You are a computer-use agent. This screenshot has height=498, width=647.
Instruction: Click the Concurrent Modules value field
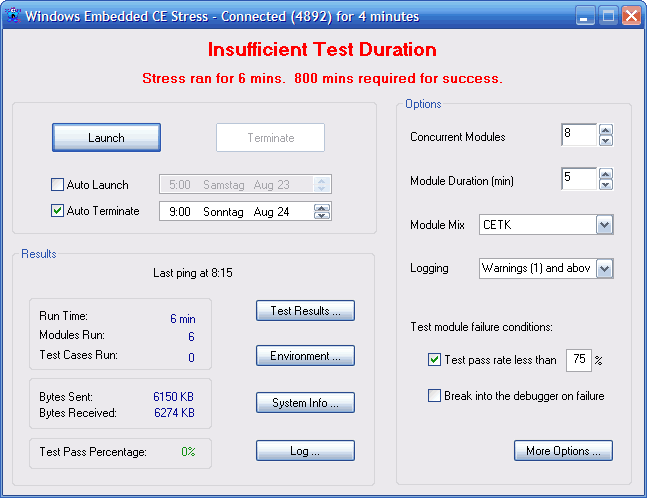coord(579,135)
